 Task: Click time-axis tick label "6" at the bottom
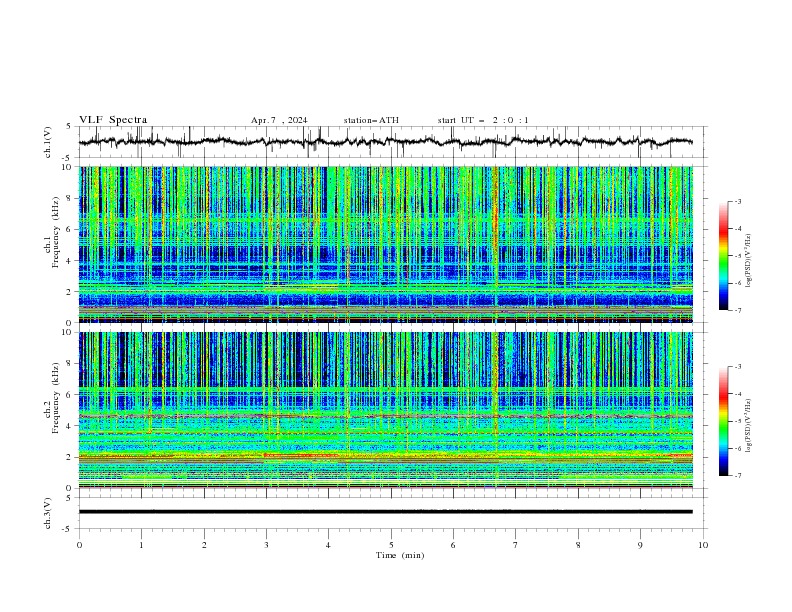coord(453,545)
